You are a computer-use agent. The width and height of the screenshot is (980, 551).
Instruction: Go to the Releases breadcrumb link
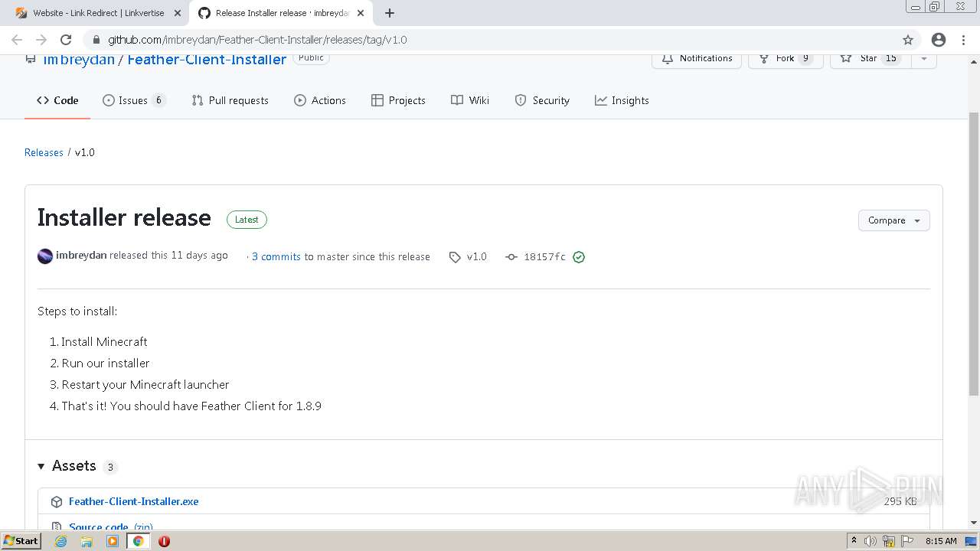[x=44, y=152]
